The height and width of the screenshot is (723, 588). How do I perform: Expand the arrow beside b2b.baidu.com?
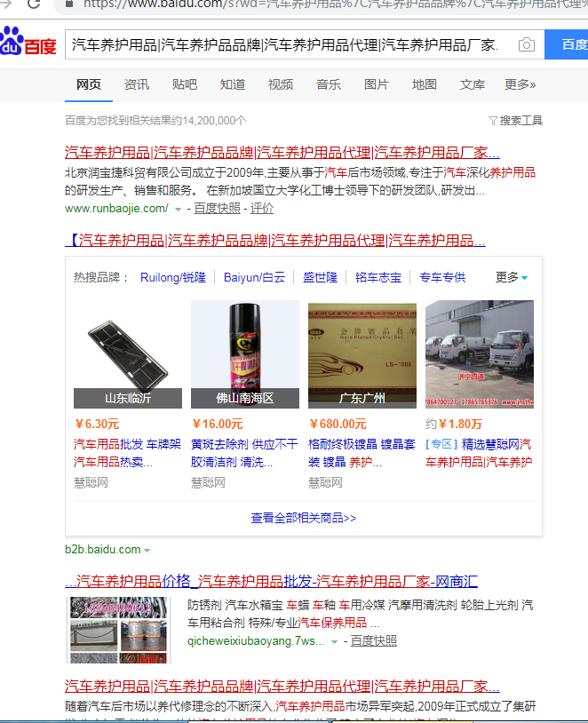pos(147,551)
